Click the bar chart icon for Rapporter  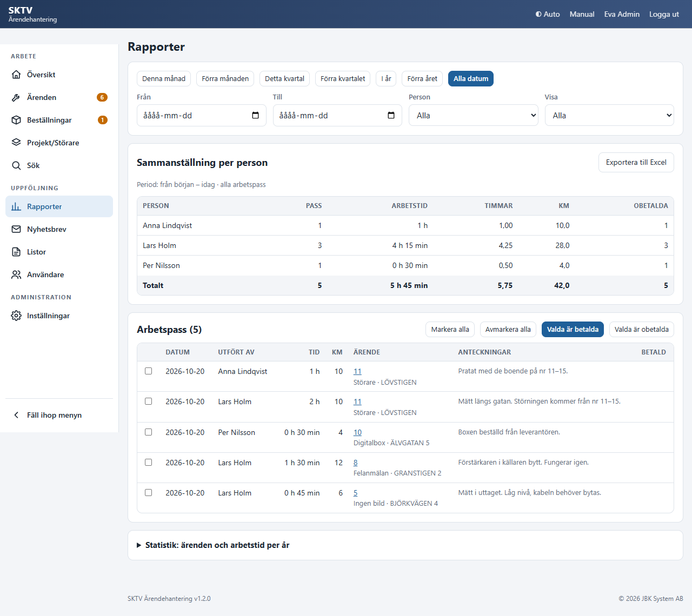point(16,206)
